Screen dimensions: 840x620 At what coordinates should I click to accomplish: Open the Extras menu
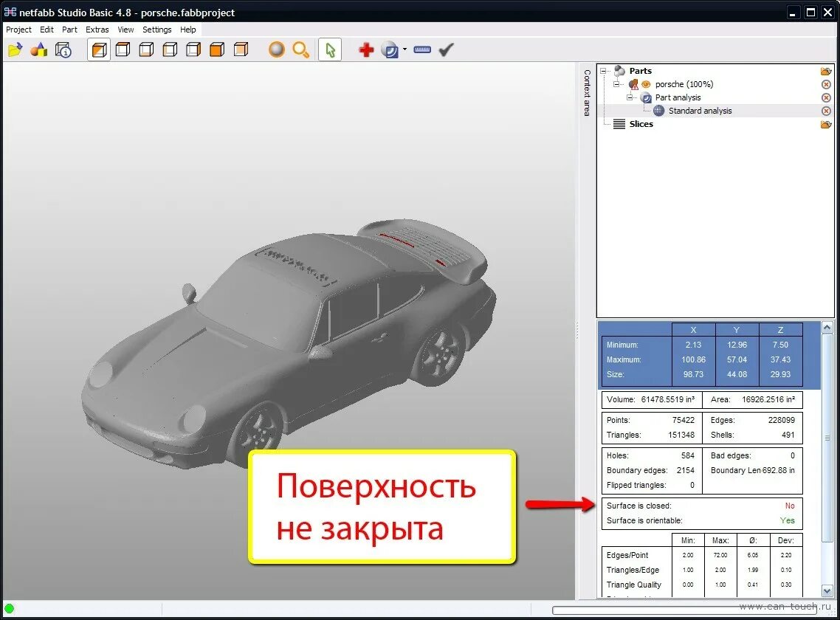[x=97, y=30]
